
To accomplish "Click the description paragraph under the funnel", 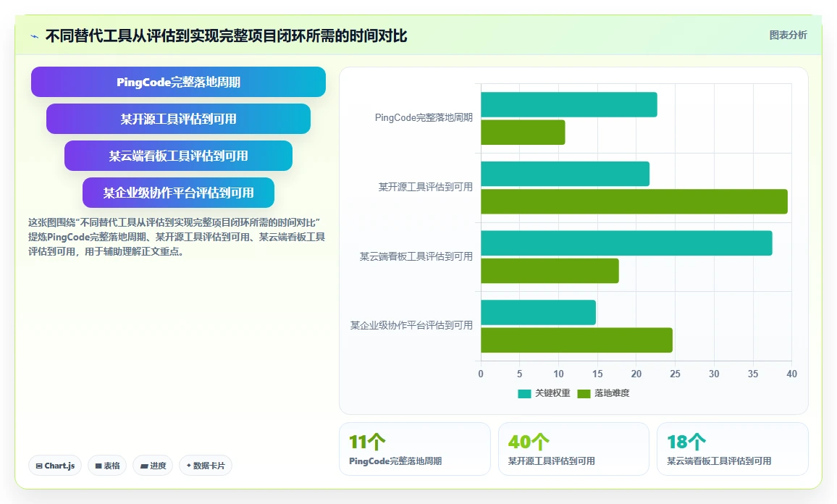I will click(x=177, y=237).
